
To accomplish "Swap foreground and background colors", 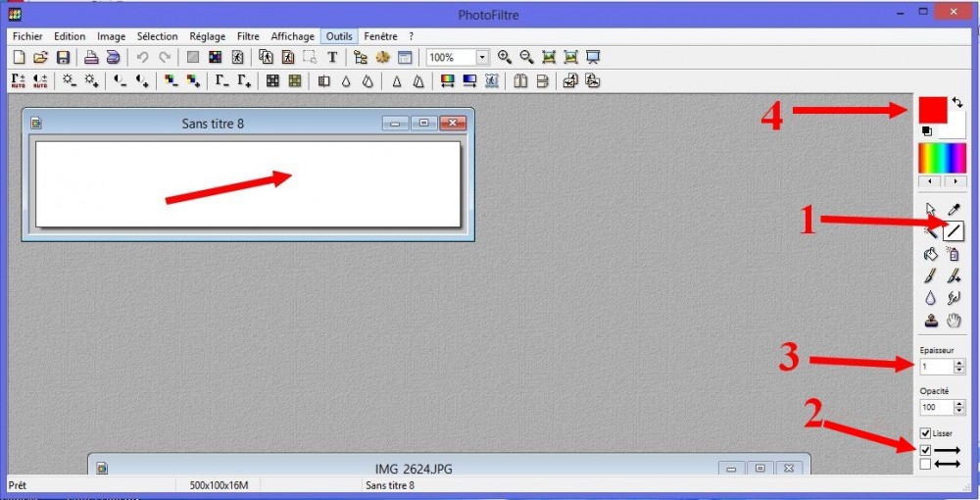I will tap(957, 102).
